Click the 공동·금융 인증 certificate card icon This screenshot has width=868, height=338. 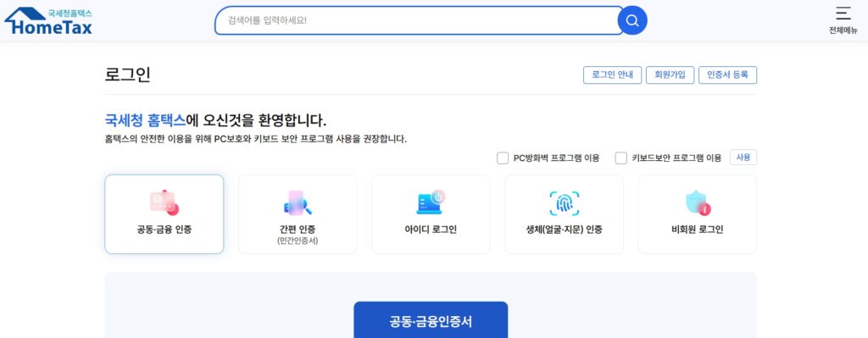pyautogui.click(x=164, y=203)
